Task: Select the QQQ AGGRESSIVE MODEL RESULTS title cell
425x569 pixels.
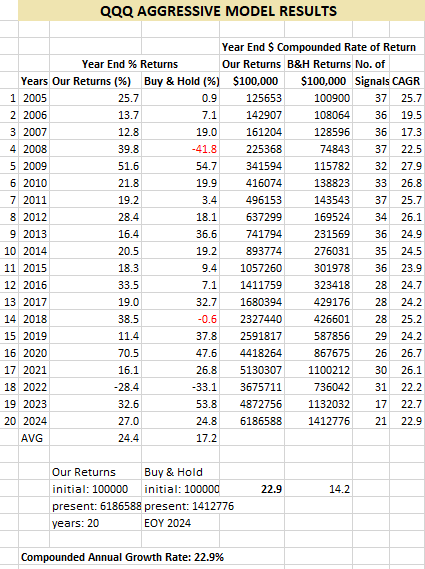Action: [x=221, y=11]
